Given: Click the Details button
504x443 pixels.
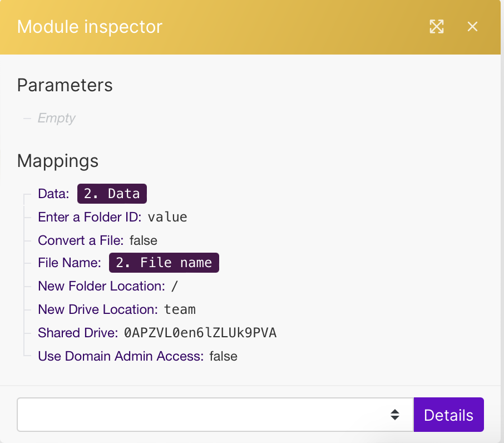Looking at the screenshot, I should click(x=448, y=415).
